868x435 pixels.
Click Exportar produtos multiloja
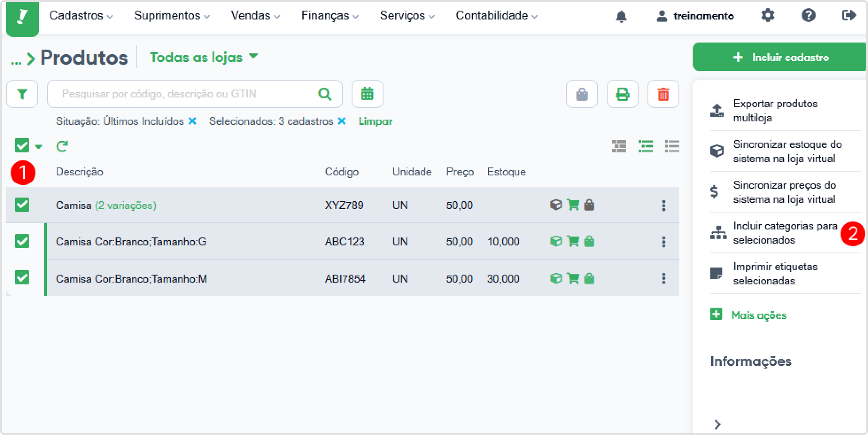pos(785,110)
